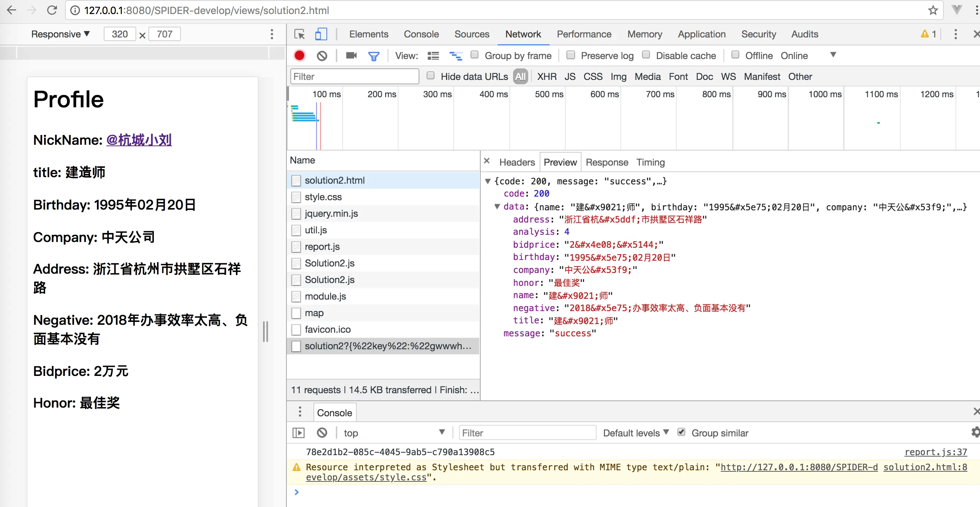Clear the network log with the clear icon
Image resolution: width=980 pixels, height=507 pixels.
coord(322,56)
